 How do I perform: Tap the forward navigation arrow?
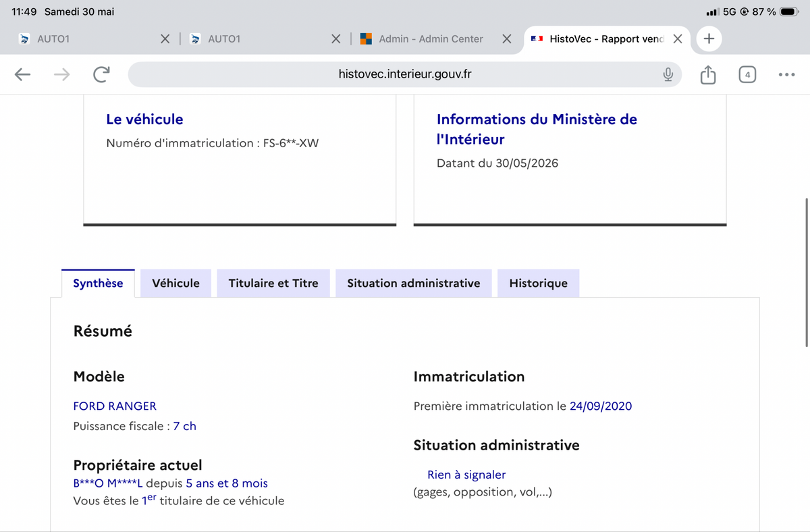pyautogui.click(x=62, y=74)
